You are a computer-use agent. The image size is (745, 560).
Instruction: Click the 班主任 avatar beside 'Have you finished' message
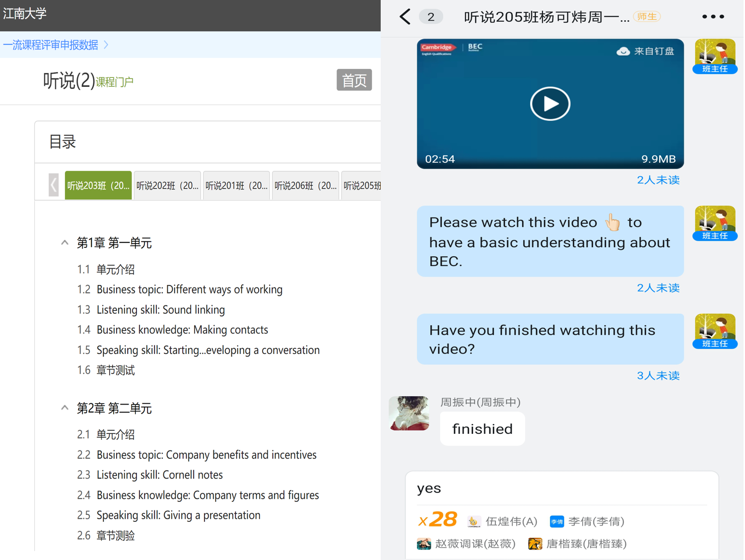pyautogui.click(x=714, y=331)
